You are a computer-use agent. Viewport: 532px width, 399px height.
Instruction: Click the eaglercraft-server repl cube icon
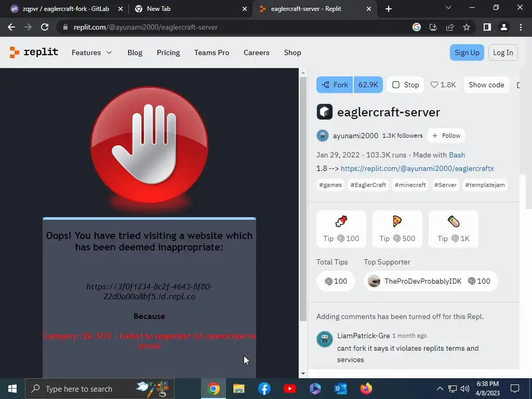click(x=324, y=112)
